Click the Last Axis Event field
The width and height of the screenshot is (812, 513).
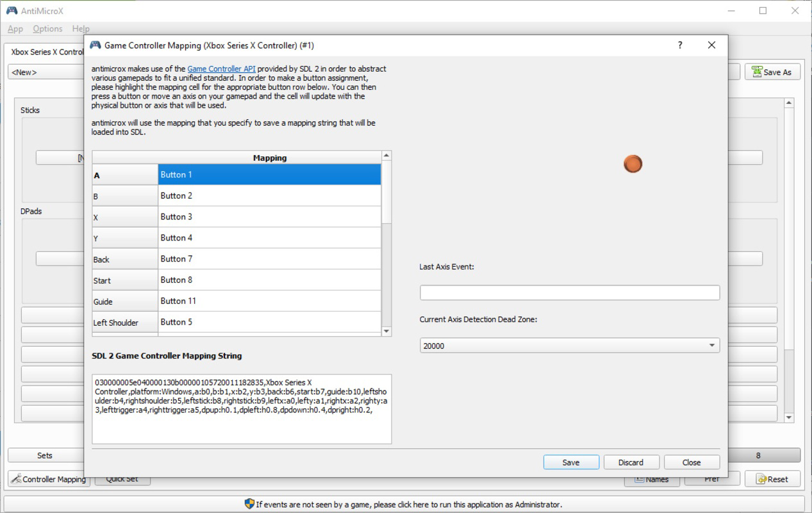tap(570, 292)
